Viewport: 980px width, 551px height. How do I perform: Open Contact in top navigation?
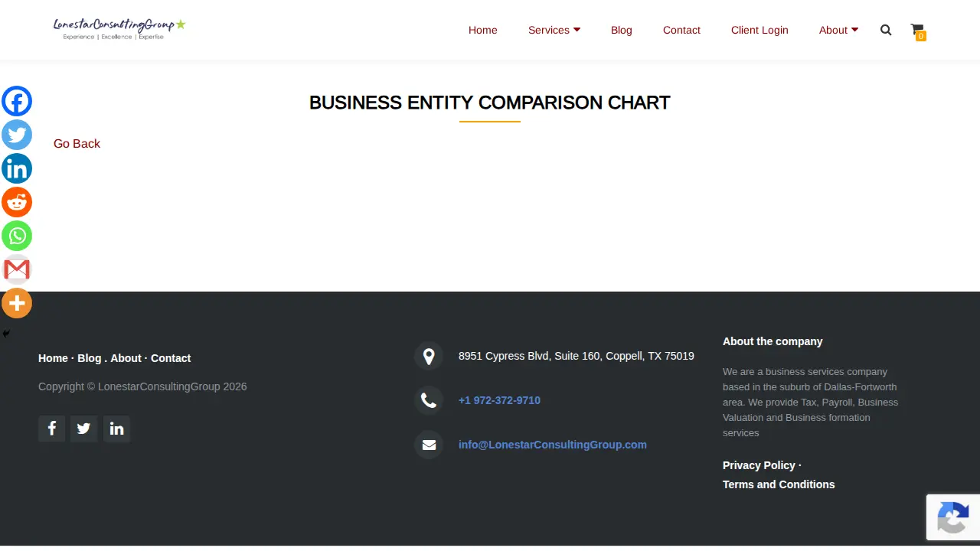[681, 30]
